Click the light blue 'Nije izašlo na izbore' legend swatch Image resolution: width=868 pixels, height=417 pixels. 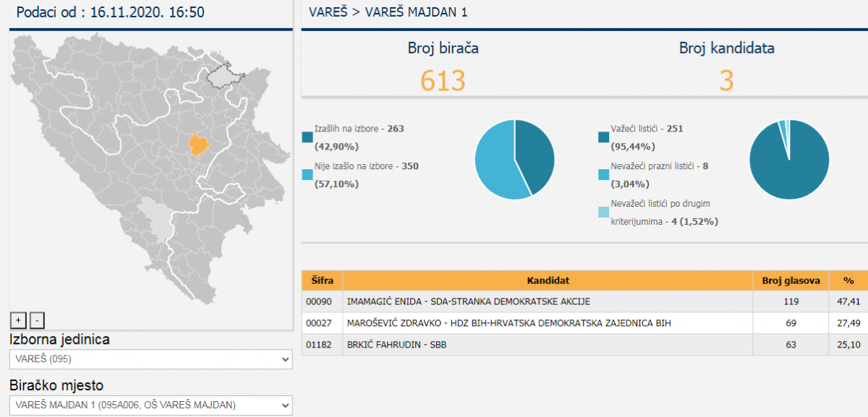pyautogui.click(x=307, y=174)
